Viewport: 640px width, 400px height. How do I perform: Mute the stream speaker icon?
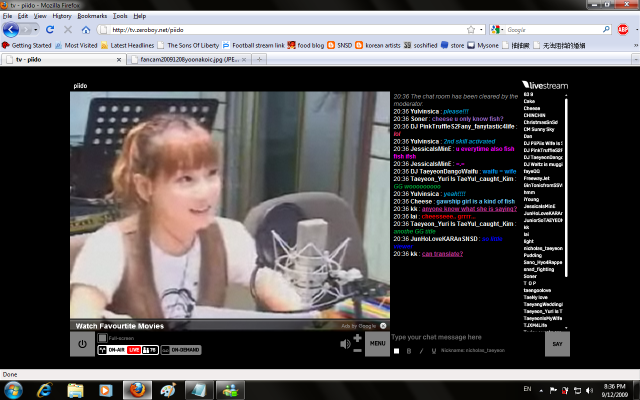click(x=346, y=344)
